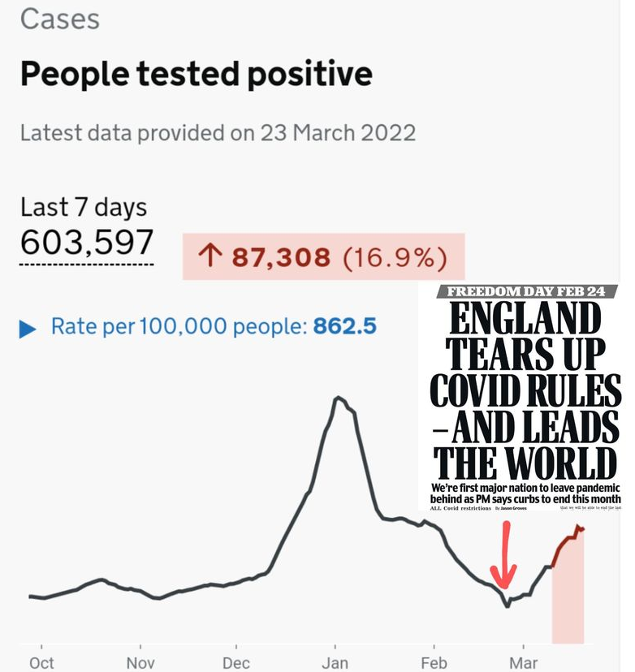The image size is (635, 672).
Task: Click the Nov label on the chart axis
Action: pos(140,662)
